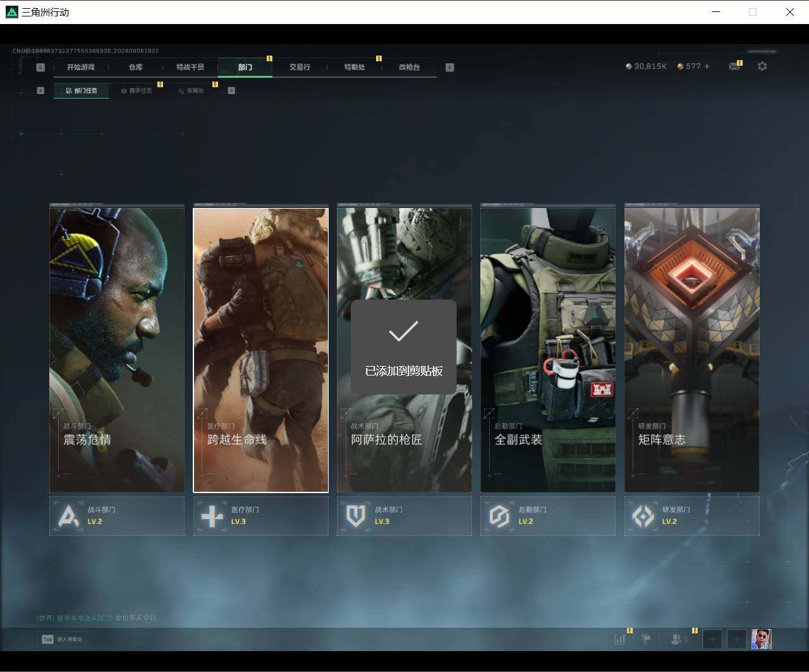Select the 部门任务 sub-tab
Image resolution: width=809 pixels, height=672 pixels.
click(82, 90)
